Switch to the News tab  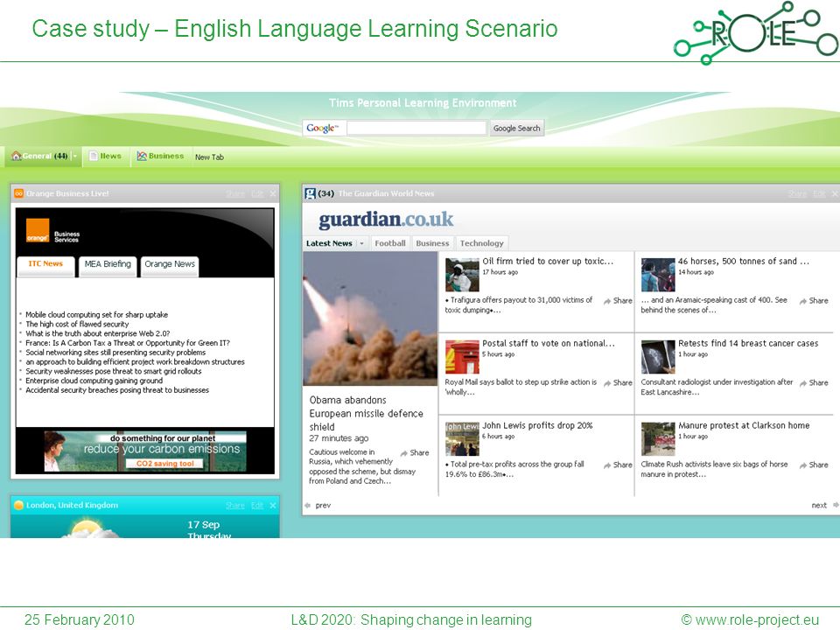[x=106, y=156]
